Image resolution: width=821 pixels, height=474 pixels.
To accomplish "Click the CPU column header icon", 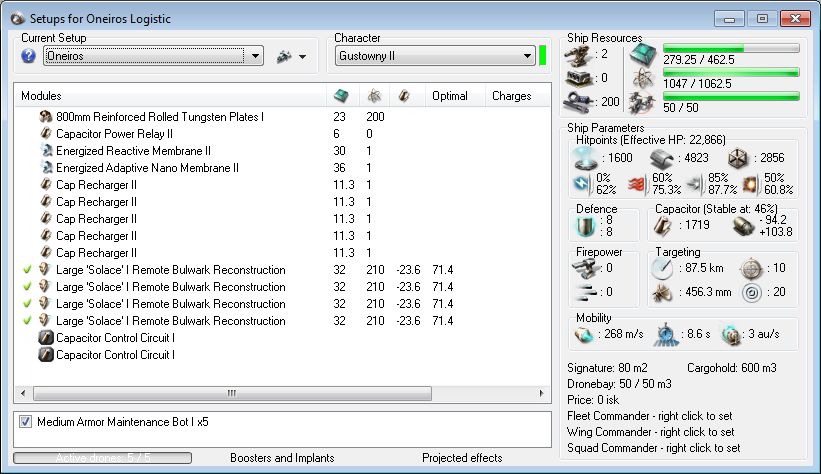I will (341, 96).
